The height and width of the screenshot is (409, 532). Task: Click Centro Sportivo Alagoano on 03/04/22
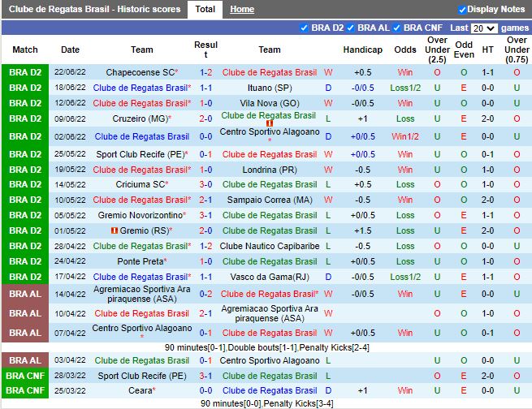coord(270,360)
